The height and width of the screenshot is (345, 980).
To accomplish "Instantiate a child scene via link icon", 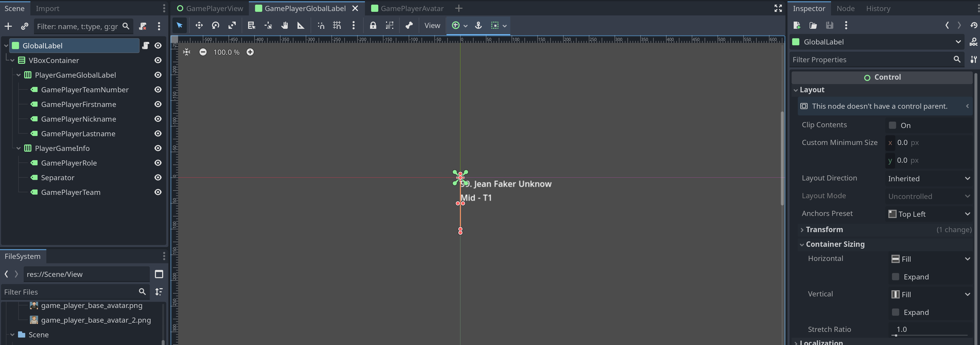I will (24, 26).
